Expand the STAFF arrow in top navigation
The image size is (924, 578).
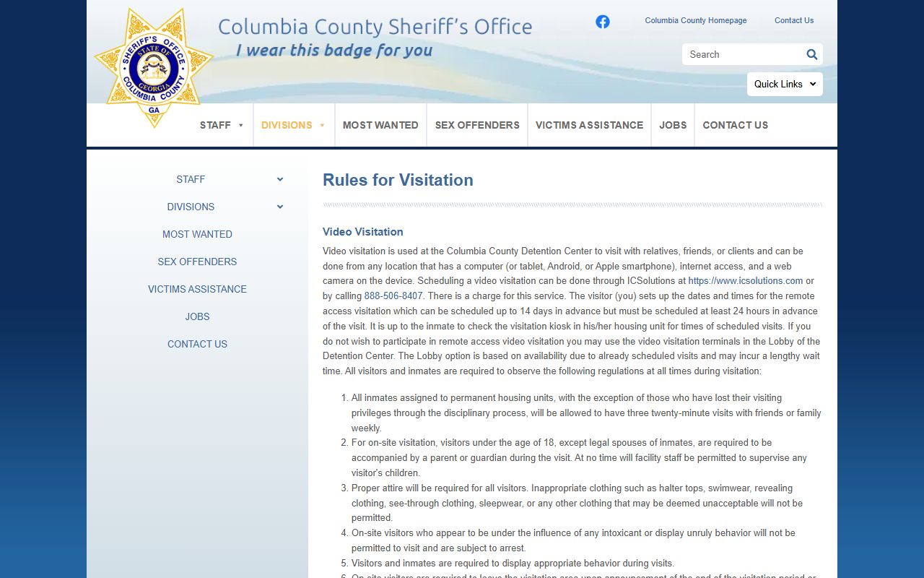point(241,126)
